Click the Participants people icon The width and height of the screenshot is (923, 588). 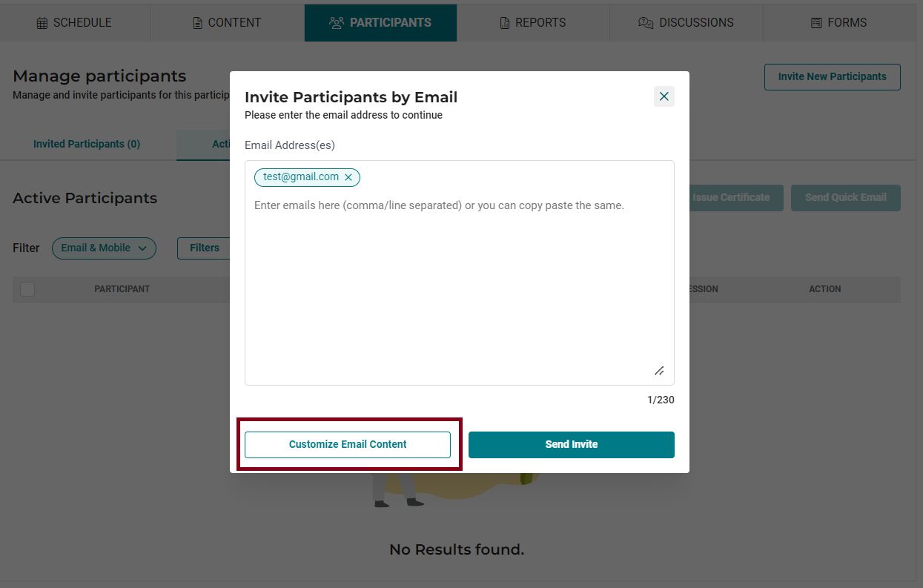[x=337, y=23]
